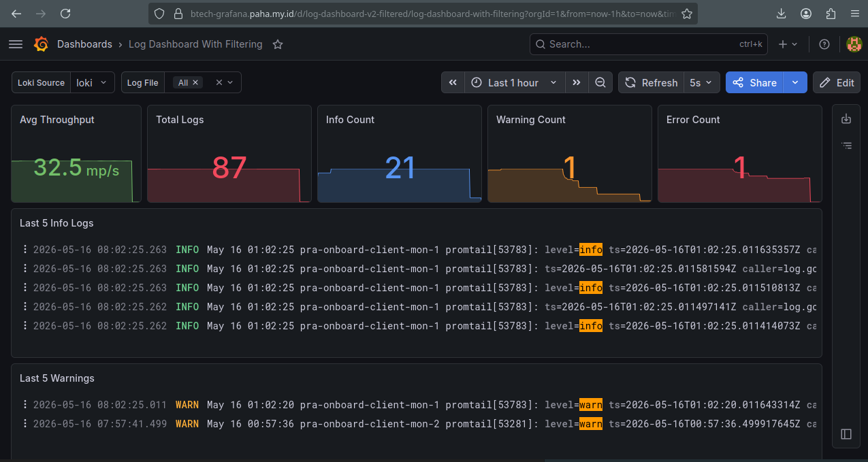Image resolution: width=868 pixels, height=462 pixels.
Task: Click the Share button
Action: [x=755, y=82]
